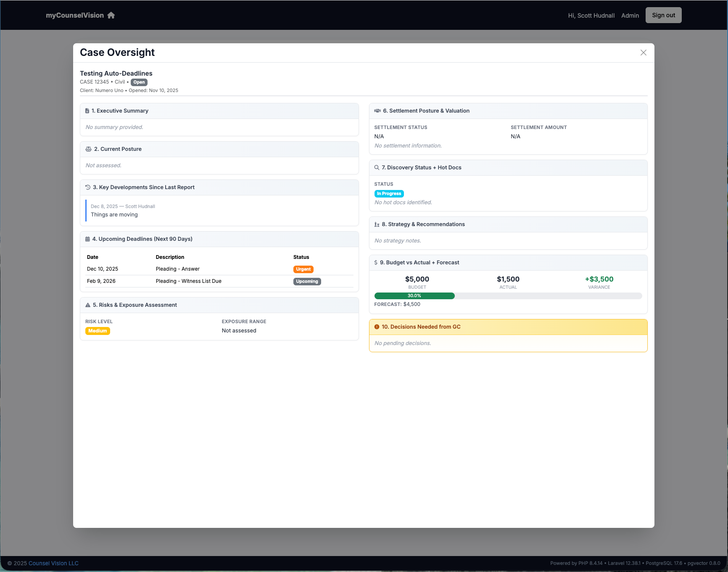Close the Case Oversight dialog
Screen dimensions: 728x572
(x=643, y=53)
